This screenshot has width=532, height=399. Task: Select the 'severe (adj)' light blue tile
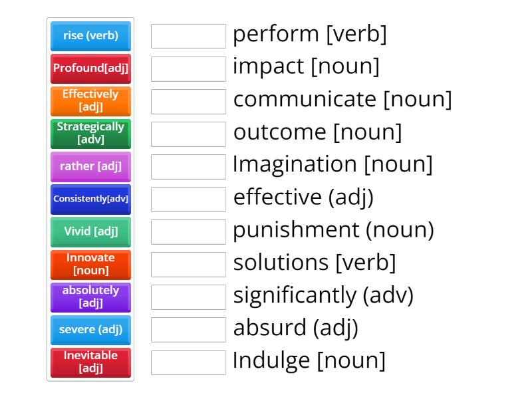90,330
